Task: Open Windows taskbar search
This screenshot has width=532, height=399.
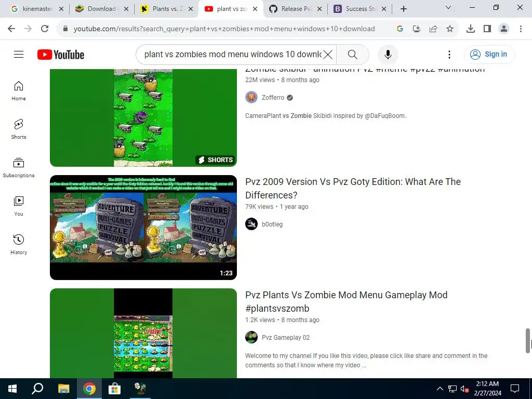Action: pos(37,389)
